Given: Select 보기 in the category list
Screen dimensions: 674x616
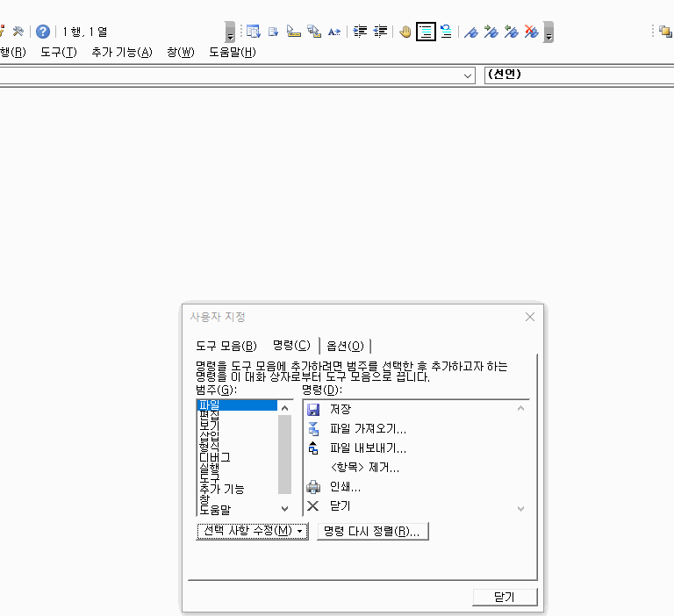Looking at the screenshot, I should 237,426.
